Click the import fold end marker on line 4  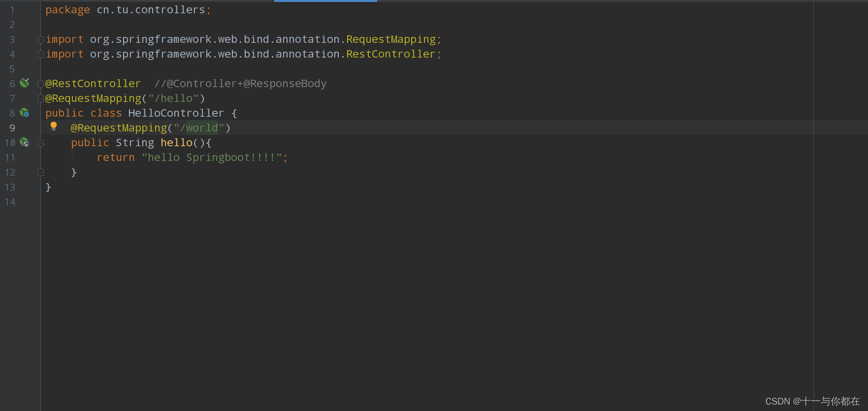[x=41, y=54]
